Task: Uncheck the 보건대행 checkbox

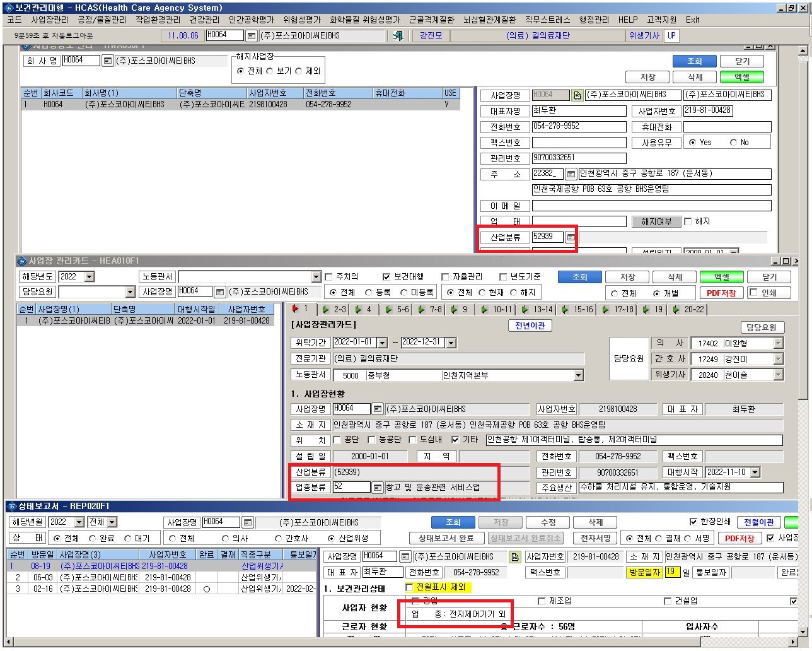Action: (x=386, y=277)
